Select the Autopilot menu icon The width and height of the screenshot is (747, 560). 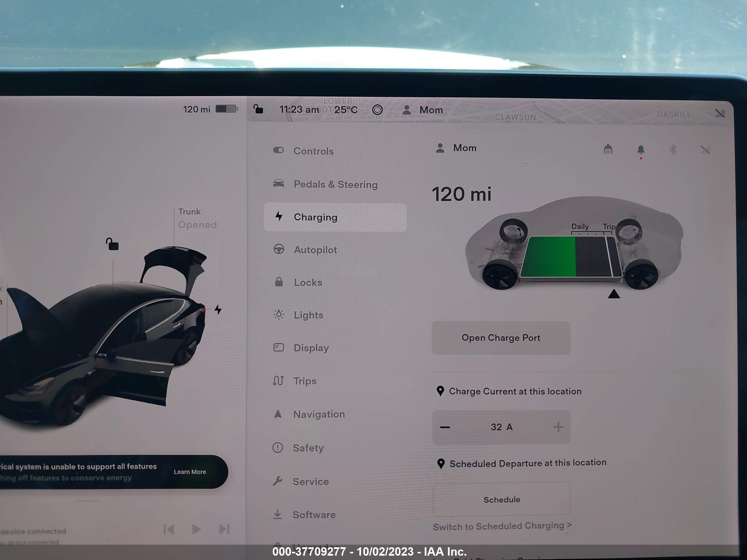pyautogui.click(x=280, y=250)
